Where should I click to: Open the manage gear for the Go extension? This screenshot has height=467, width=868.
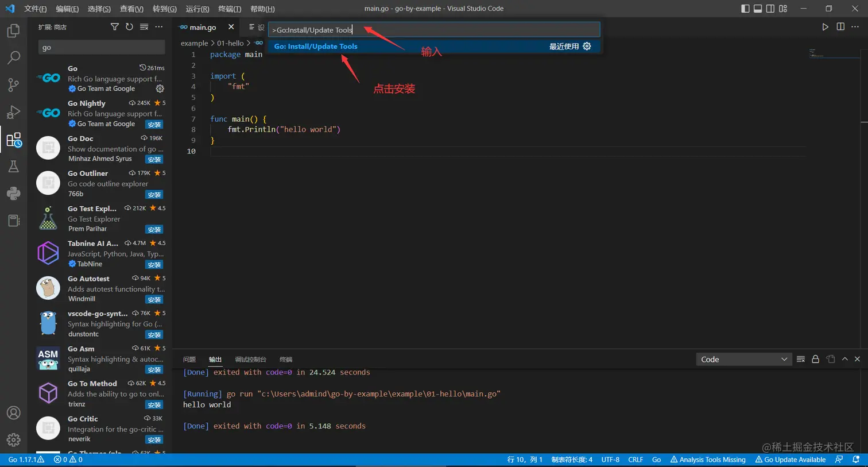160,89
